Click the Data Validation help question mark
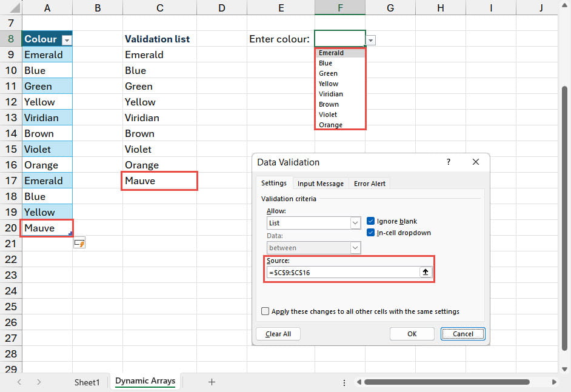The height and width of the screenshot is (392, 571). point(449,162)
